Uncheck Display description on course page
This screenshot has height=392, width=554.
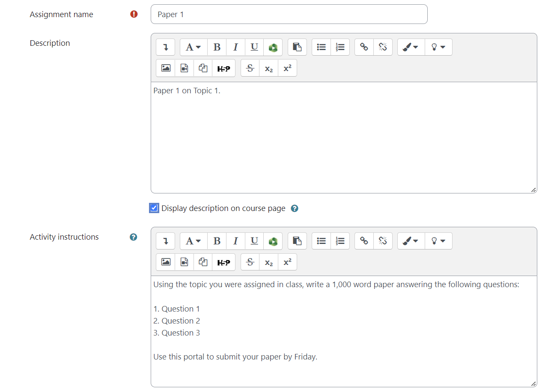click(154, 208)
